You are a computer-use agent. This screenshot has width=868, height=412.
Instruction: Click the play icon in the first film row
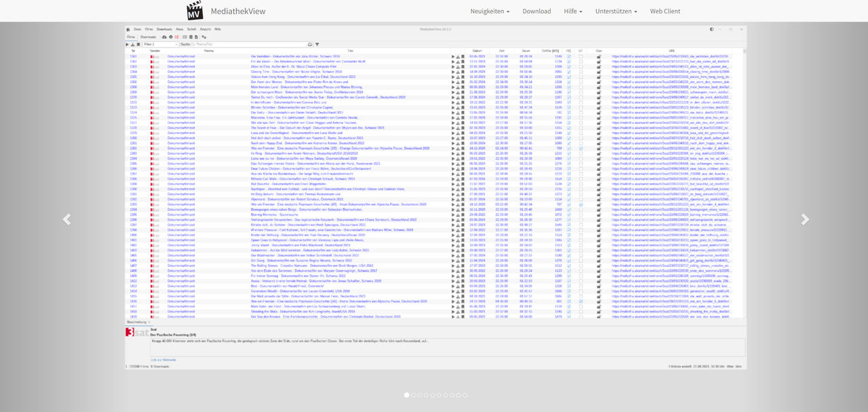click(x=452, y=56)
